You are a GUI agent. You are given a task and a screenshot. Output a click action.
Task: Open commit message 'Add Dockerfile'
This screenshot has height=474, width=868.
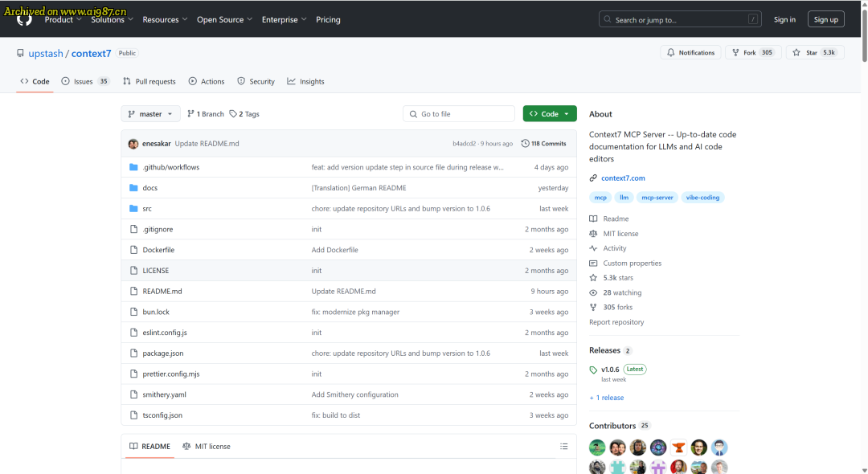point(335,250)
